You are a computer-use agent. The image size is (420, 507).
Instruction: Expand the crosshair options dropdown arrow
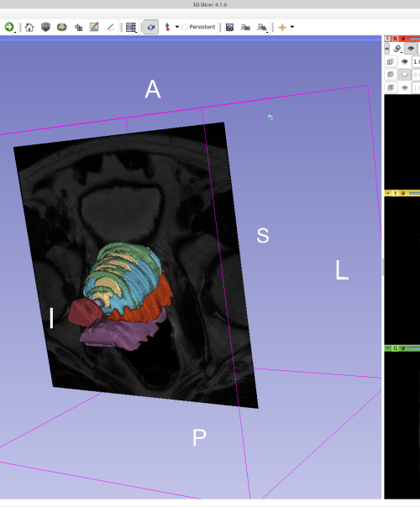point(292,27)
